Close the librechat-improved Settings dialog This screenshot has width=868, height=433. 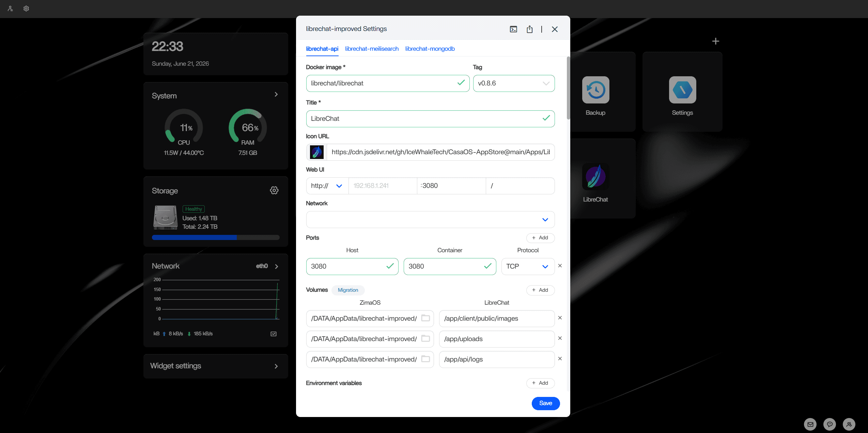click(x=555, y=29)
